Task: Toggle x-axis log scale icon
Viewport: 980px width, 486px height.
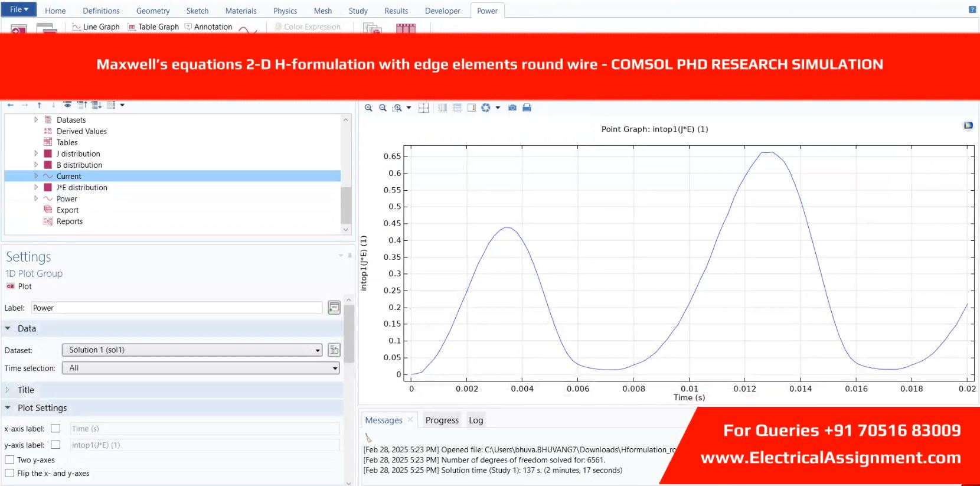Action: tap(442, 107)
